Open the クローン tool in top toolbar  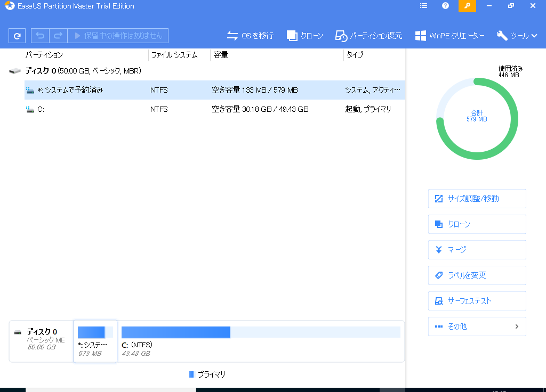pyautogui.click(x=304, y=36)
